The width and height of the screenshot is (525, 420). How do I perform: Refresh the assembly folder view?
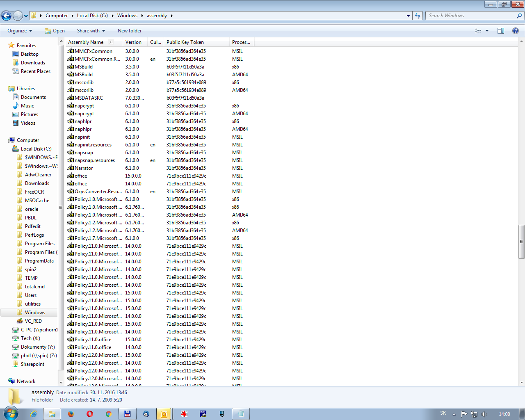coord(418,16)
